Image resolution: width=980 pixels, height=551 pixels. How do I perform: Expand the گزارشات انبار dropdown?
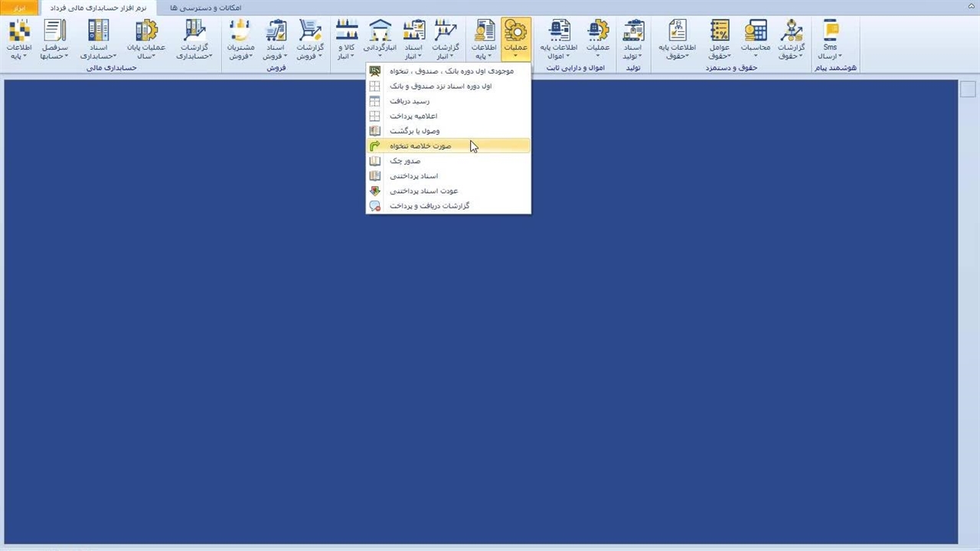coord(445,56)
